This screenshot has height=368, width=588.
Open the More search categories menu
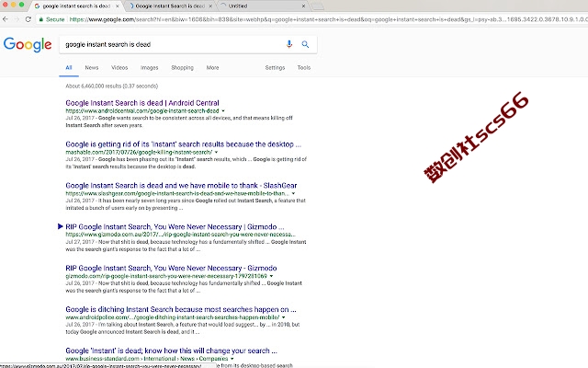pos(212,67)
